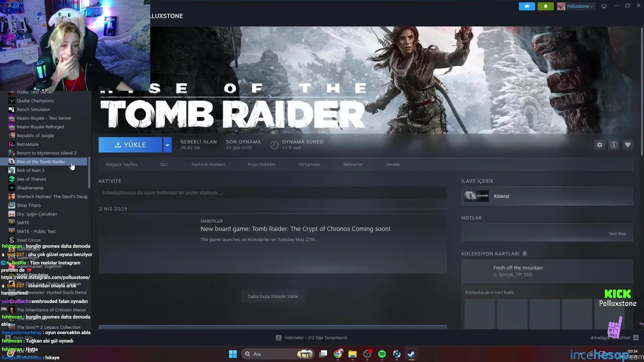Image resolution: width=644 pixels, height=362 pixels.
Task: Click GEREKLİ ALAN 26,42 GB text
Action: coord(198,145)
